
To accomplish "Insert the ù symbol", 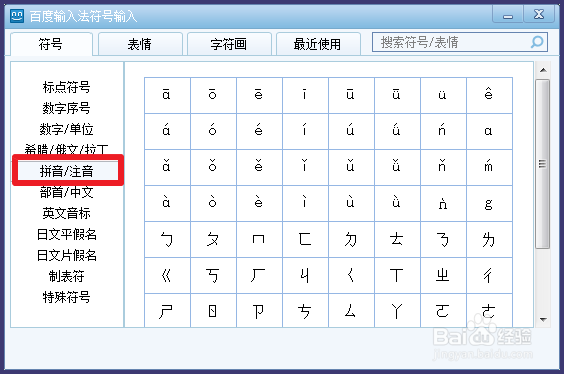I will pos(351,203).
